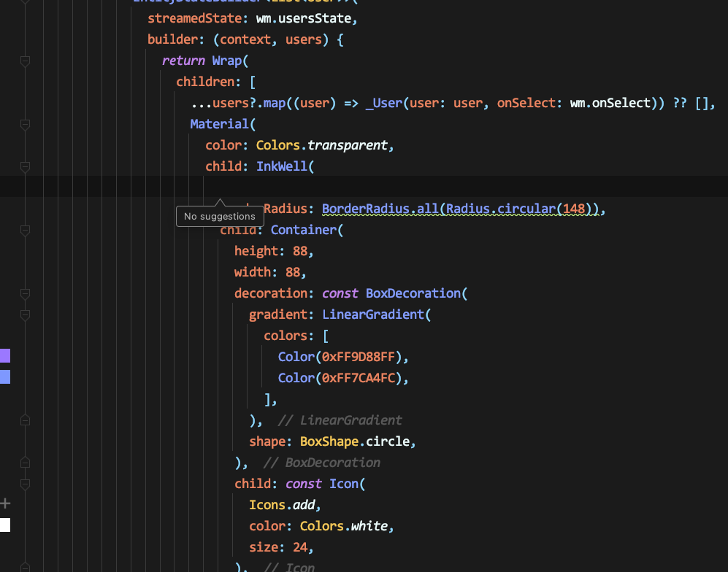Fold the 'child: InkWell(' block

pos(25,166)
